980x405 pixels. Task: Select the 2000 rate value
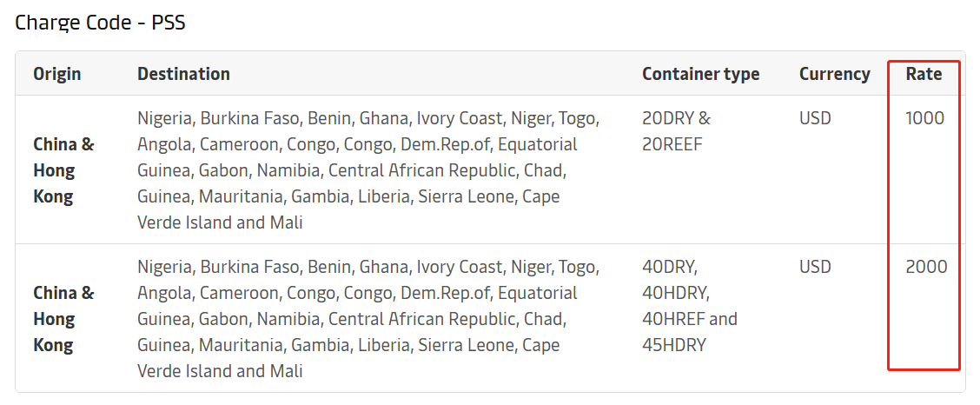click(x=926, y=267)
